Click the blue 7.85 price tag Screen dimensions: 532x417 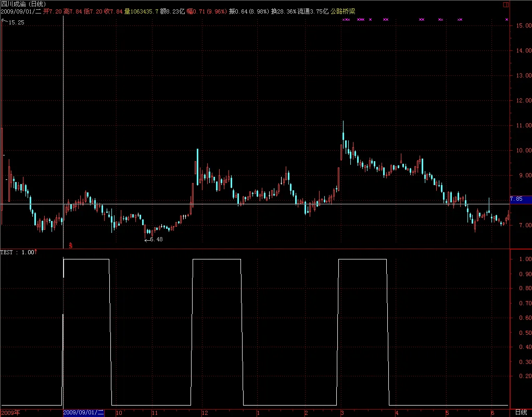(x=521, y=199)
